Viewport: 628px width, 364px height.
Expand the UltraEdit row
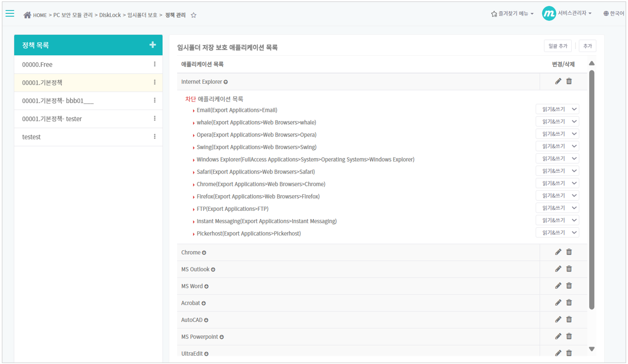point(206,354)
